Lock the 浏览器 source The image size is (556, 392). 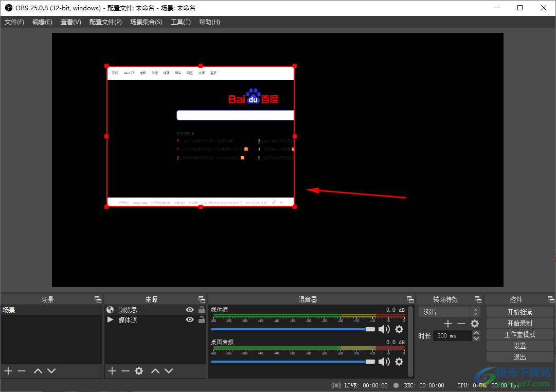[x=202, y=310]
